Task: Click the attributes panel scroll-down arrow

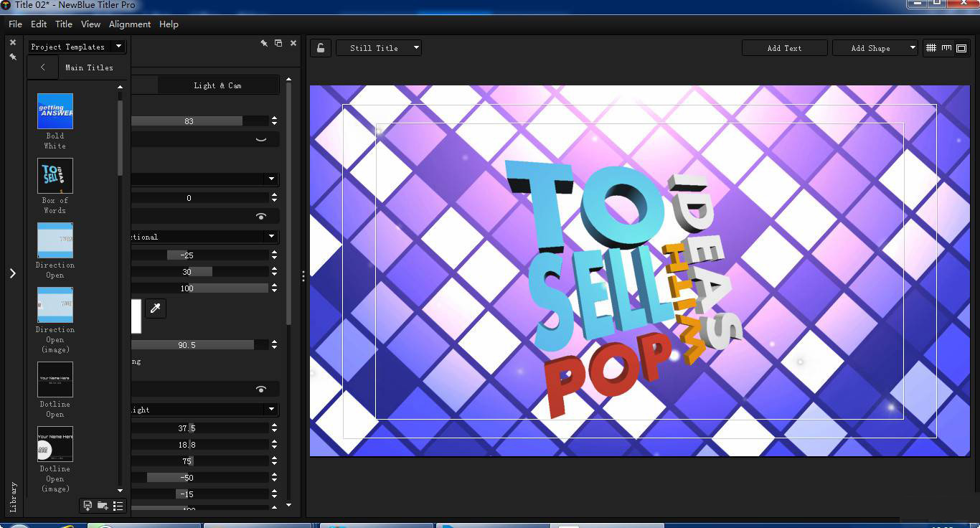Action: click(288, 505)
